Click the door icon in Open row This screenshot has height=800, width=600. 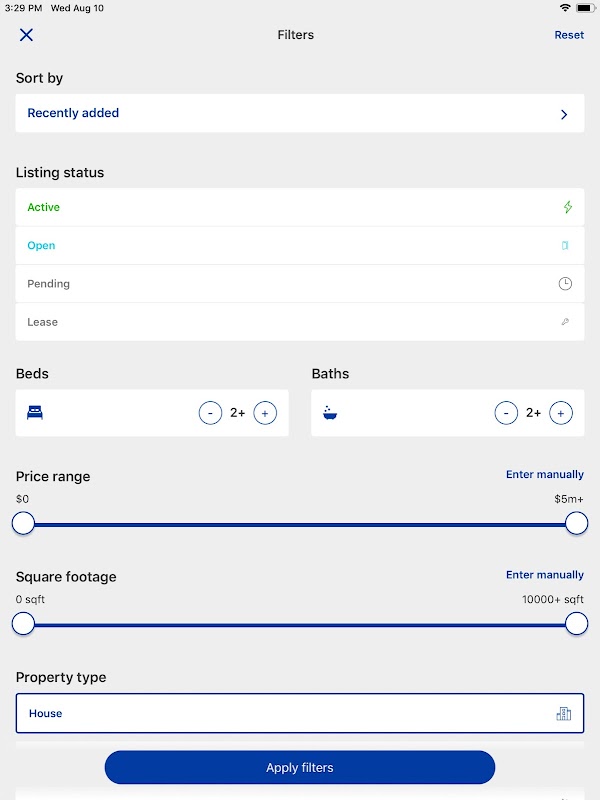pyautogui.click(x=565, y=246)
